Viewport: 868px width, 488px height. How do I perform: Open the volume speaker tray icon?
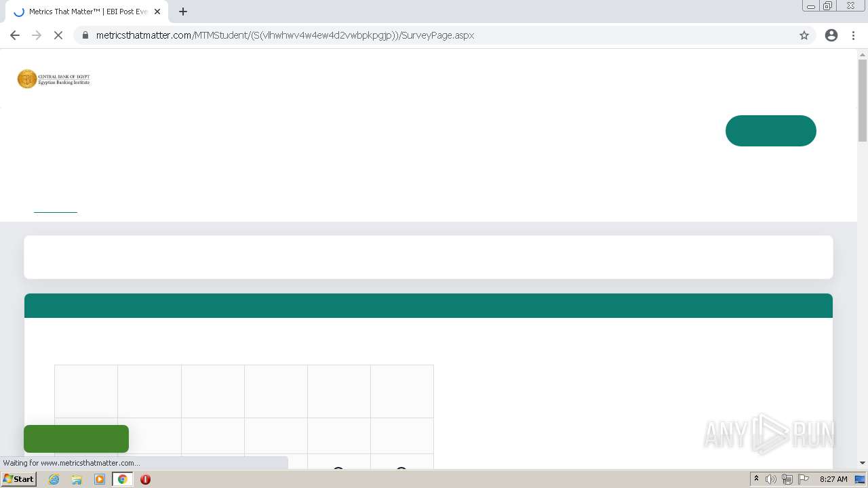[771, 479]
